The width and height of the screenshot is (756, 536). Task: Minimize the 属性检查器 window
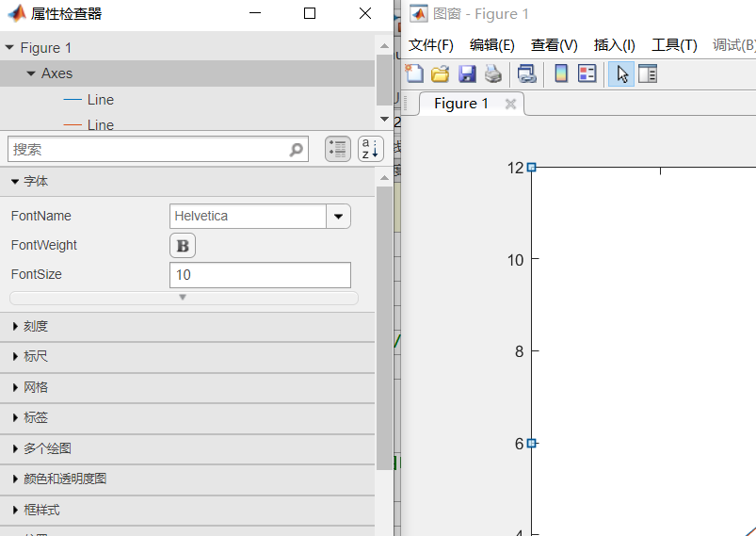(x=255, y=13)
